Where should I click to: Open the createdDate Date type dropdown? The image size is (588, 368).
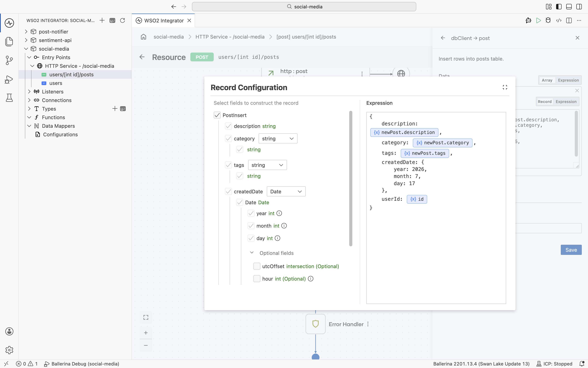click(x=286, y=192)
